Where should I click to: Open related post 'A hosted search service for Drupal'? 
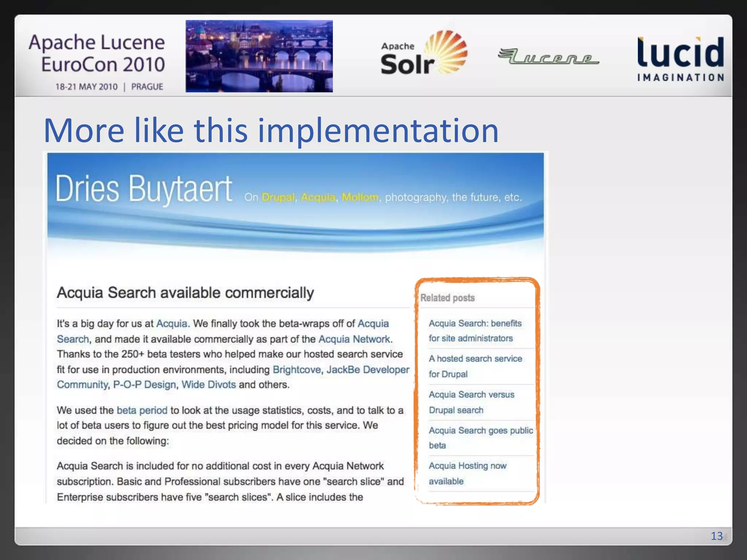pyautogui.click(x=475, y=366)
